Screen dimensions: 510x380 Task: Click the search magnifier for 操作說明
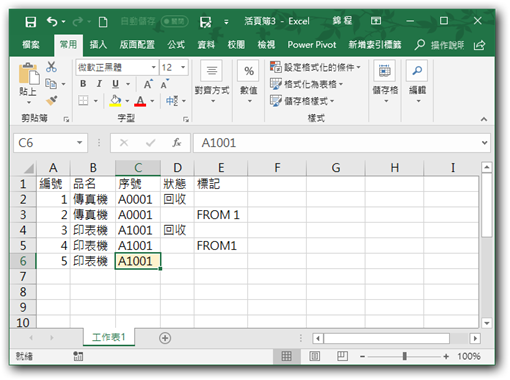point(419,44)
